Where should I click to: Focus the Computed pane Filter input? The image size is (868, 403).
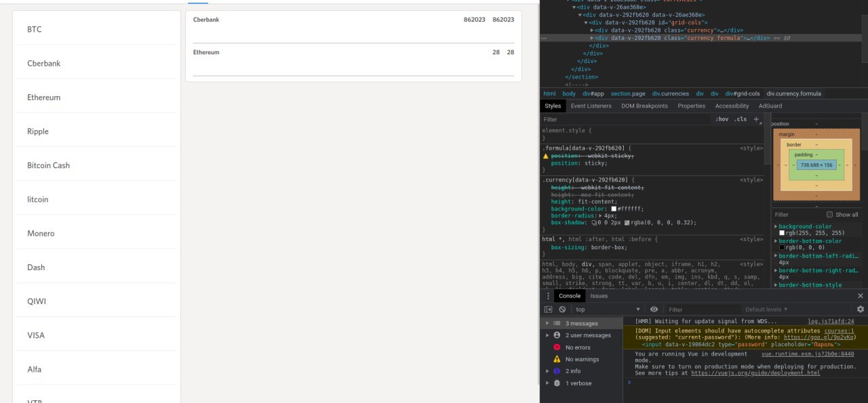[x=797, y=215]
